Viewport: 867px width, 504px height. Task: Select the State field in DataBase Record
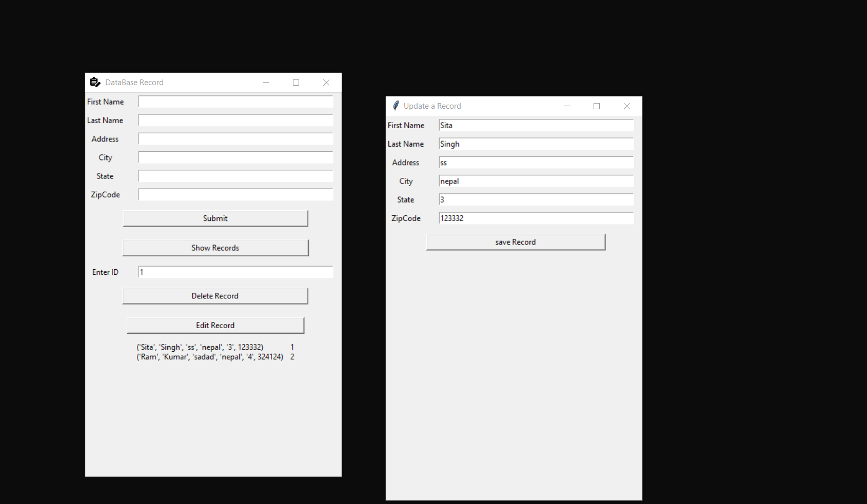pyautogui.click(x=235, y=176)
